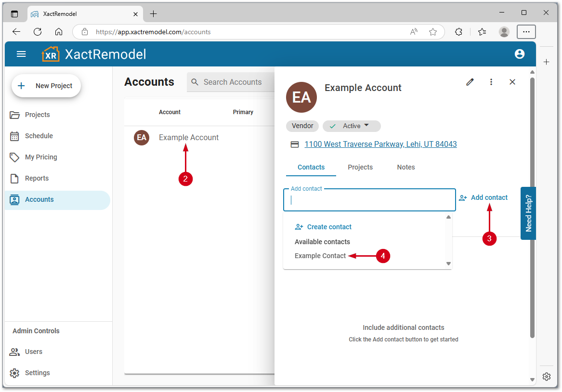
Task: Click the browser address bar URL
Action: click(x=153, y=32)
